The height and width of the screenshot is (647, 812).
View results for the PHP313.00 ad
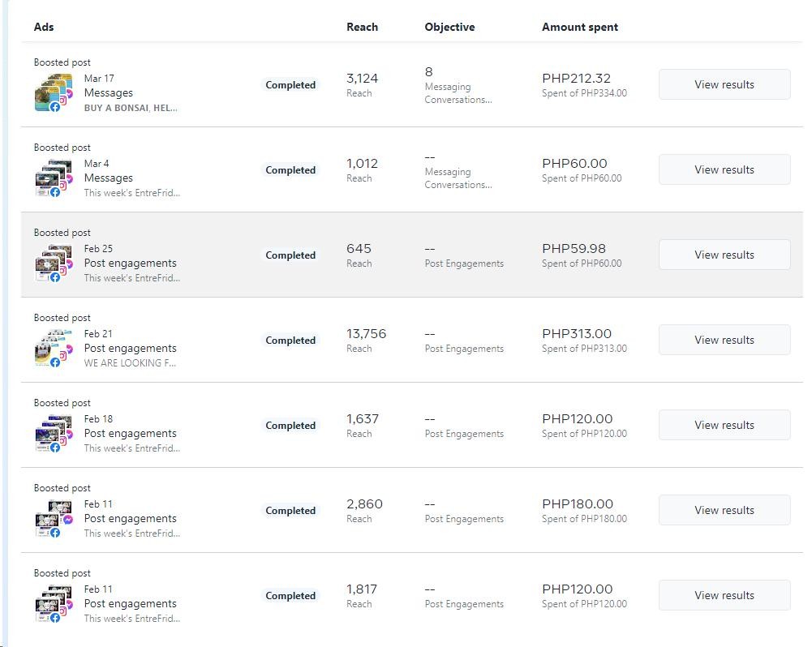(x=724, y=340)
